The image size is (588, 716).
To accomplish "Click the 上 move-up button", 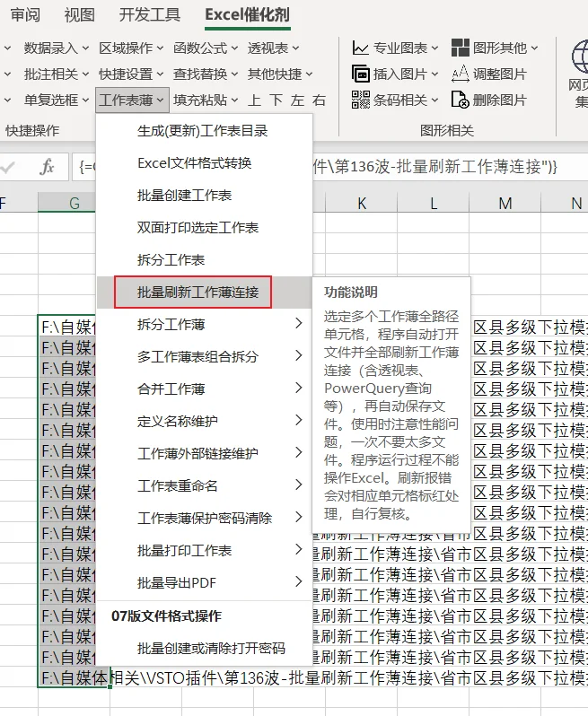I will [x=254, y=100].
